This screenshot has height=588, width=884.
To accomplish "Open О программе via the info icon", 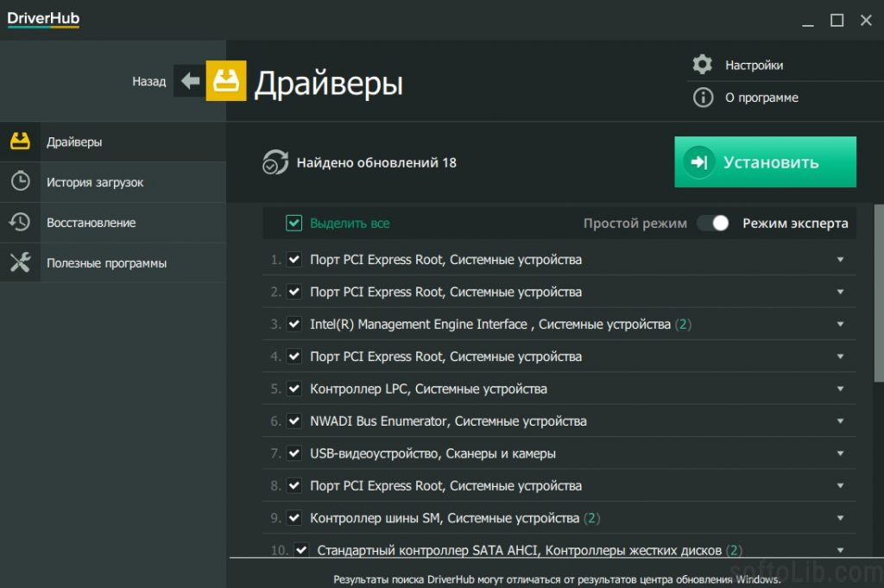I will 703,97.
